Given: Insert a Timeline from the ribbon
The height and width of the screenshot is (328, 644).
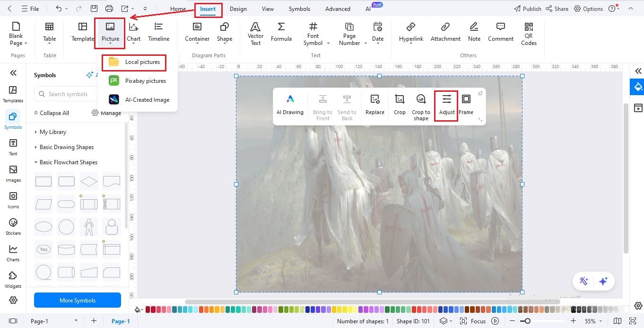Looking at the screenshot, I should pos(158,32).
